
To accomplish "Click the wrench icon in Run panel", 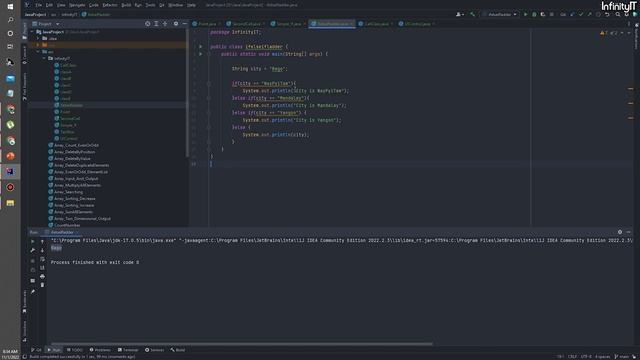I will pyautogui.click(x=33, y=250).
